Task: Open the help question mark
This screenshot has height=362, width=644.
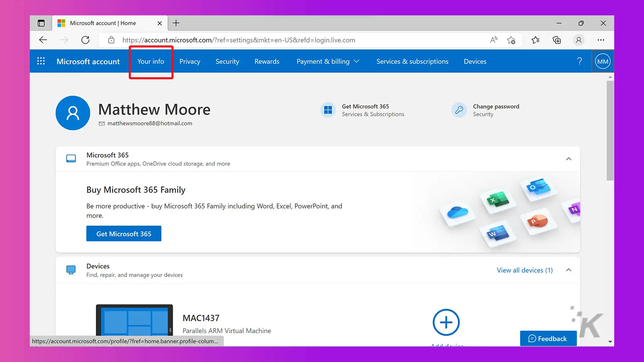Action: (580, 61)
